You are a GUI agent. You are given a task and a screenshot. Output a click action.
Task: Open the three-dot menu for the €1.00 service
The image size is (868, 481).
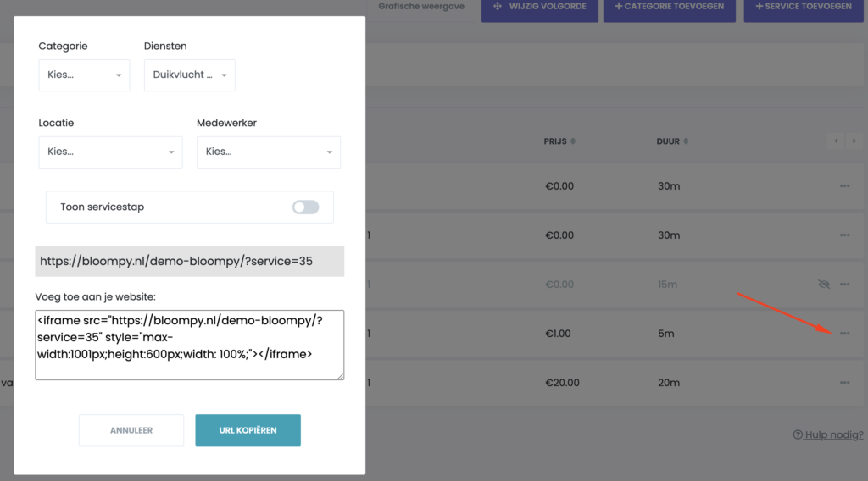coord(844,334)
